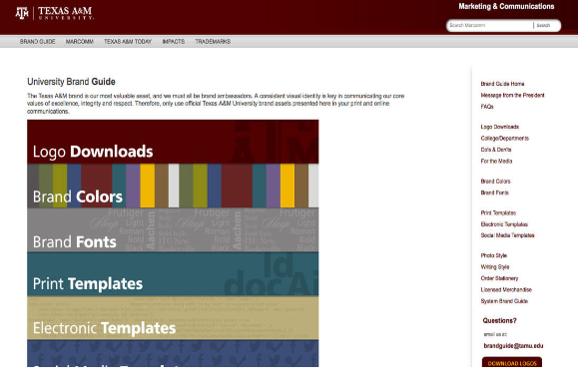Open Brand Fonts sidebar link
The height and width of the screenshot is (392, 582).
[495, 193]
